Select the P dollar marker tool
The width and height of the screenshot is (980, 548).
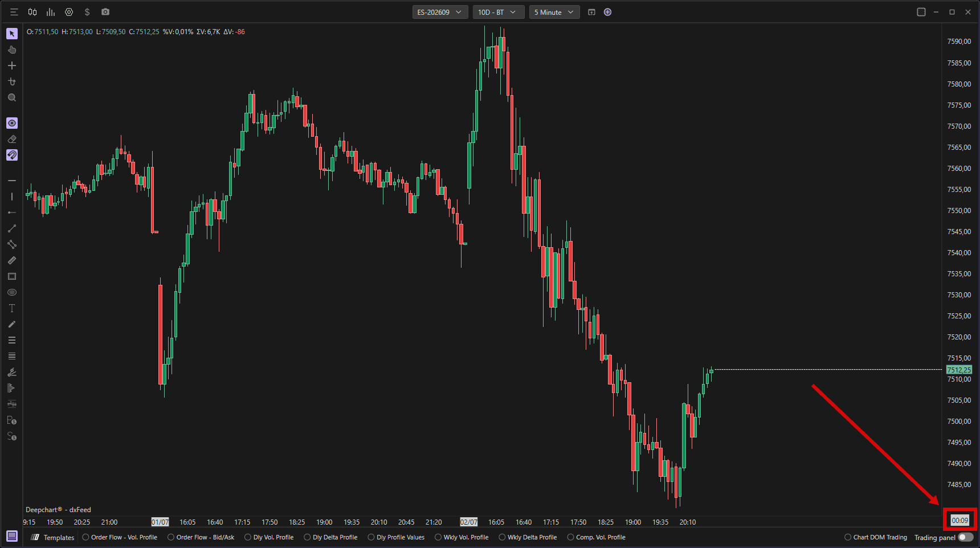(12, 420)
